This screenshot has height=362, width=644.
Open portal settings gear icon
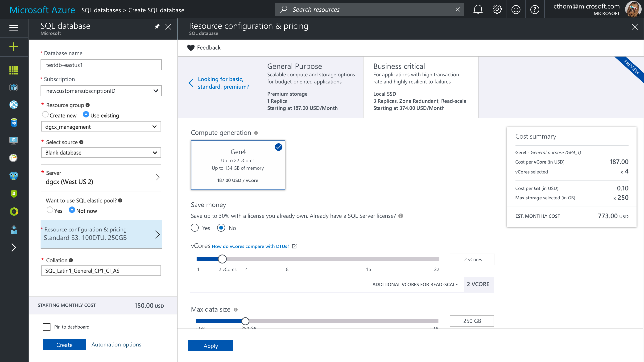tap(497, 9)
